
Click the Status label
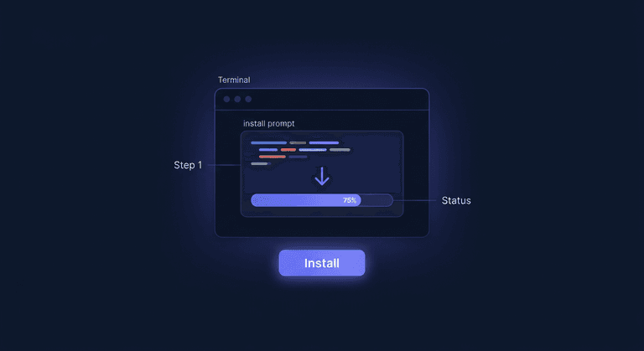tap(456, 200)
